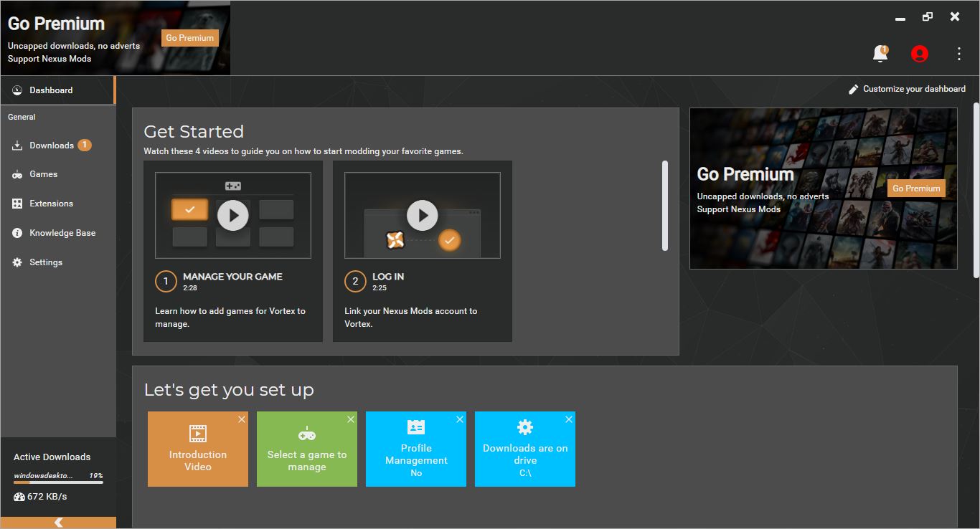Dismiss the Select a game to manage tile
The height and width of the screenshot is (529, 980).
pyautogui.click(x=351, y=419)
